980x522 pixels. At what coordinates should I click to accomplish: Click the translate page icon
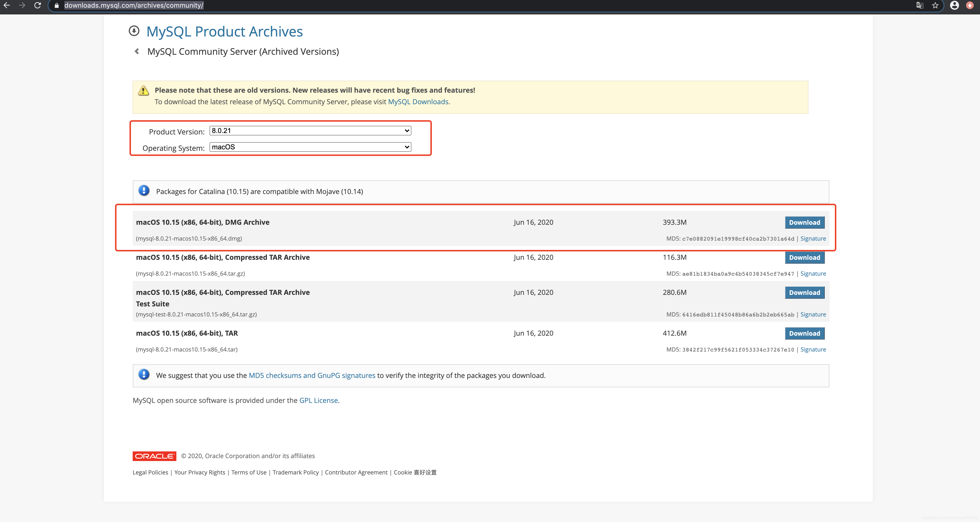coord(919,5)
